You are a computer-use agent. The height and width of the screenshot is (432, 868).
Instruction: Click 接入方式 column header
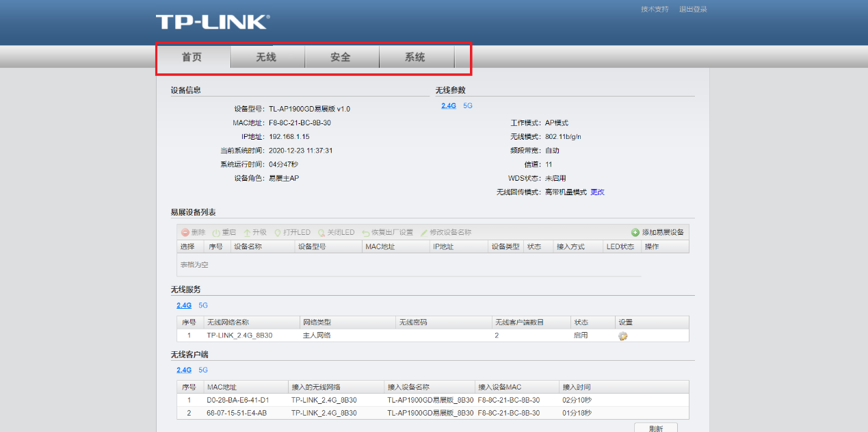[x=578, y=246]
